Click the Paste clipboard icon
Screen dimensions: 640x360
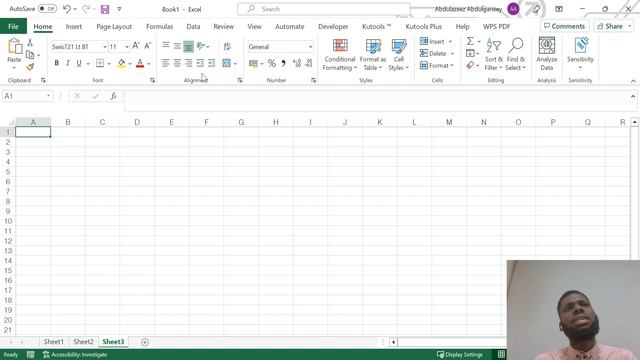pyautogui.click(x=15, y=47)
